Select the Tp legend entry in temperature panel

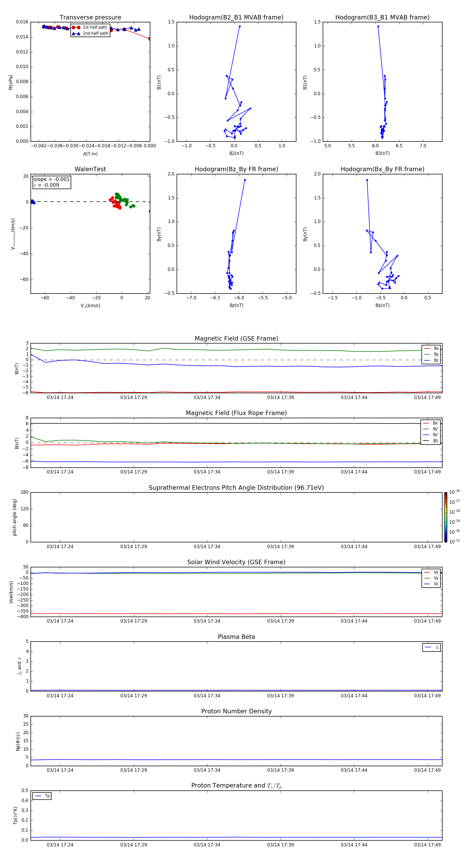click(42, 796)
